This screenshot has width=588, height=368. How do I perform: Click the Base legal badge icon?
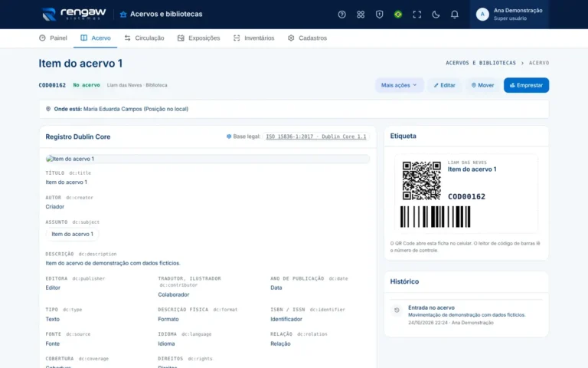pyautogui.click(x=229, y=136)
